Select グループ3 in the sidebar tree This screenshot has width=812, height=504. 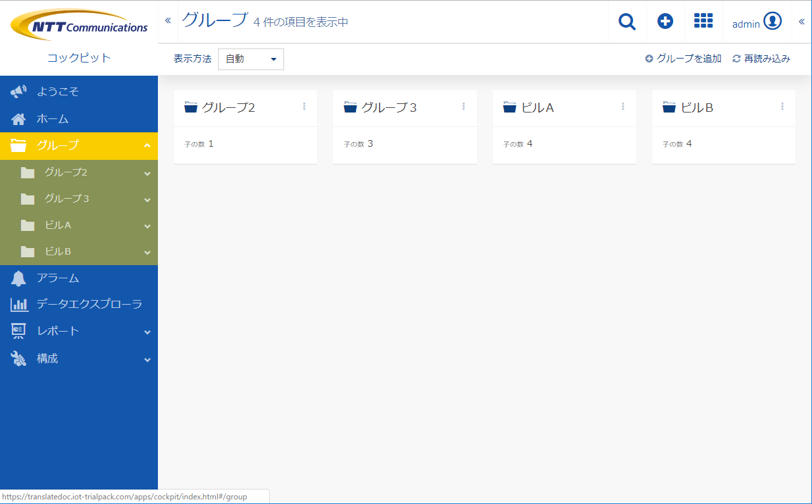[x=79, y=199]
